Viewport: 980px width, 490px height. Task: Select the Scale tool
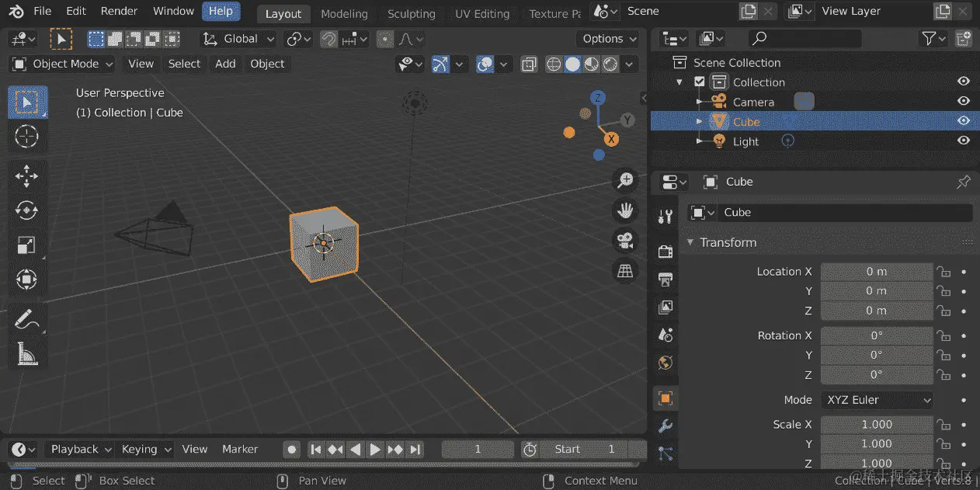pos(27,245)
